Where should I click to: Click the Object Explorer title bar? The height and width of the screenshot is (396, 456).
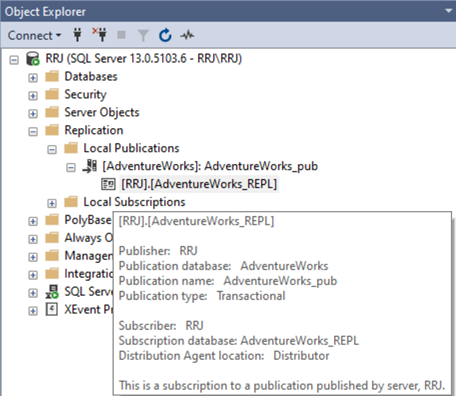coord(228,11)
